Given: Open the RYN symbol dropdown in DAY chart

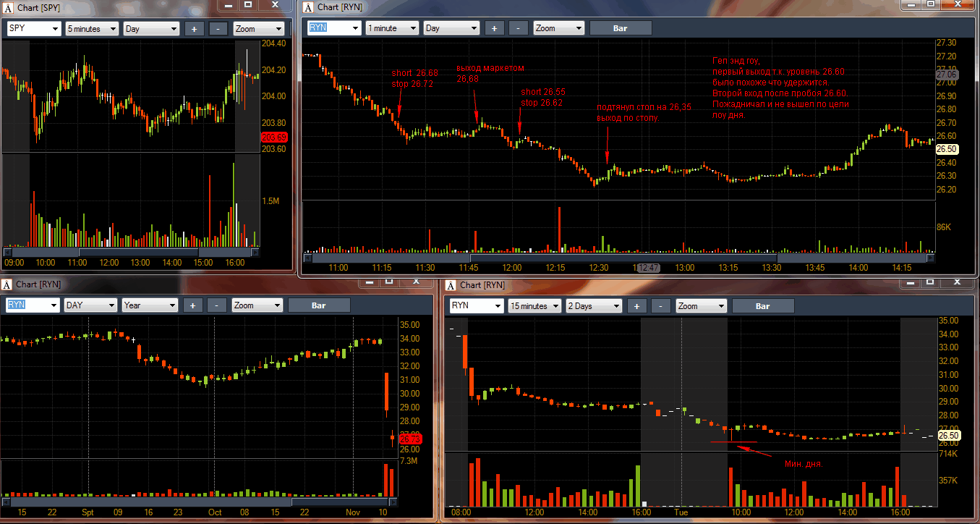Looking at the screenshot, I should click(33, 305).
